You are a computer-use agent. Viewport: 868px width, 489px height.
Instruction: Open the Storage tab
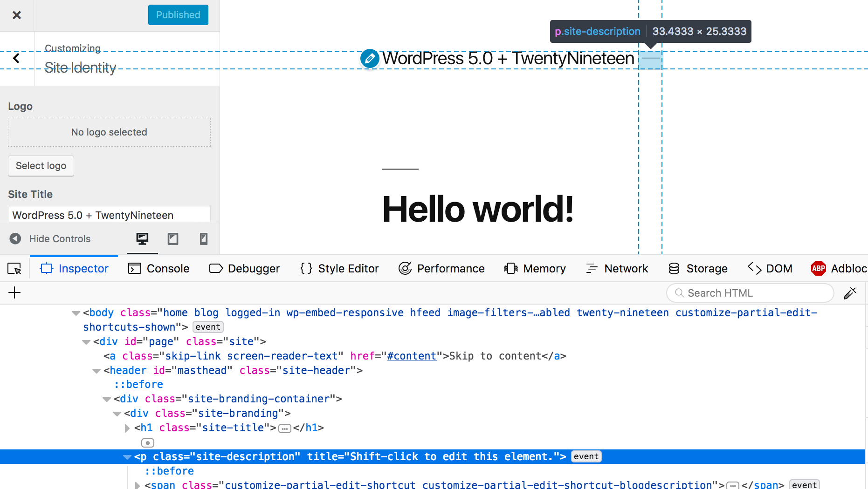click(x=698, y=269)
